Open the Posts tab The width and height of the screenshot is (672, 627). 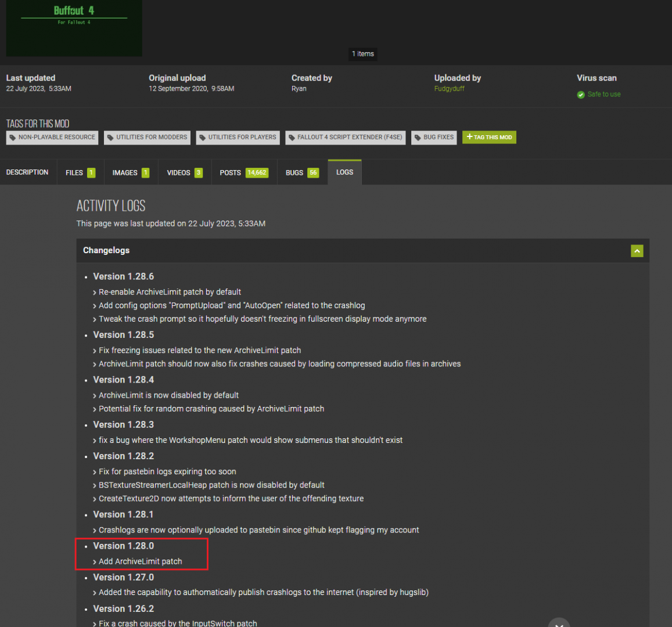243,173
